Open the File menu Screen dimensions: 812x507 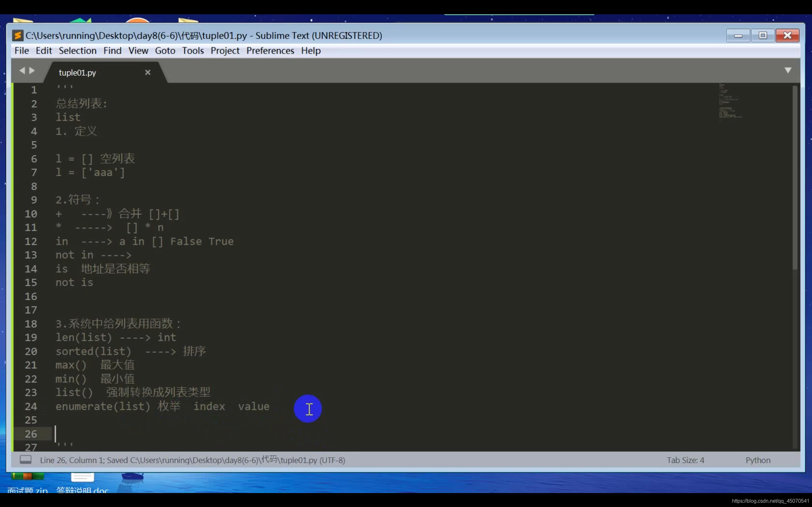coord(22,51)
